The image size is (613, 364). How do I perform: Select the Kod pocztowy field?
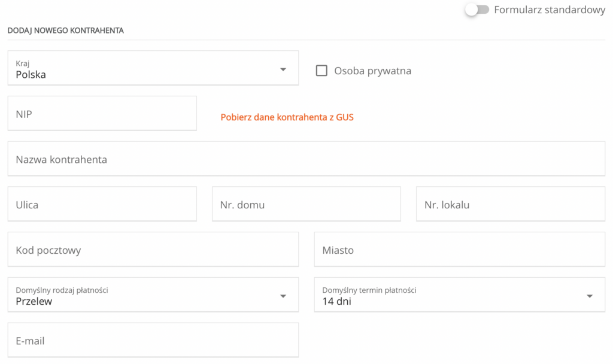153,249
